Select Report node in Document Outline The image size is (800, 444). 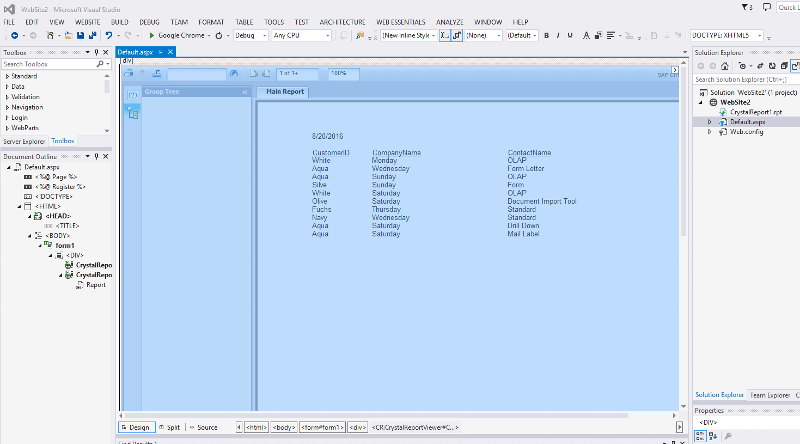point(95,285)
